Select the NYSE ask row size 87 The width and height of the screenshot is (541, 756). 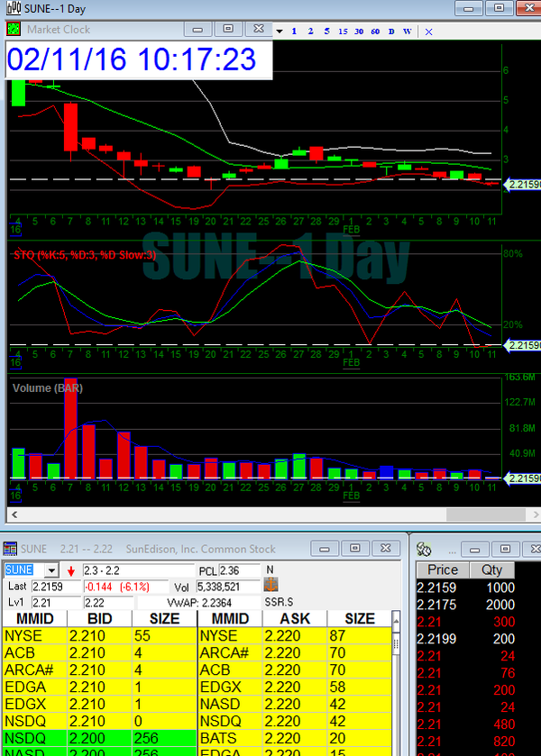pyautogui.click(x=295, y=636)
